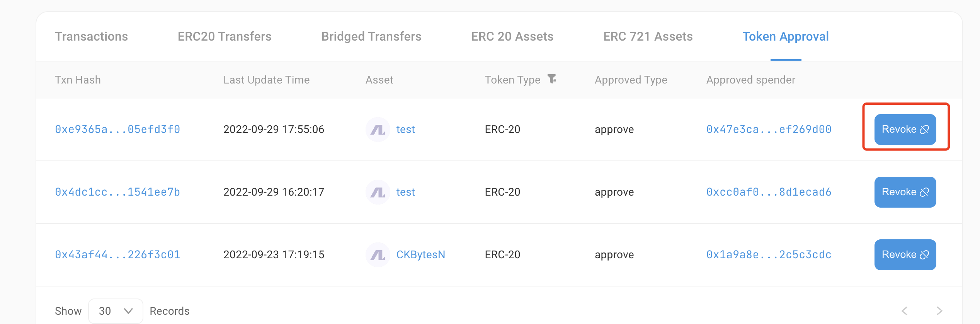
Task: View spender address 0xcc0af0...8d1ecad6
Action: [x=768, y=192]
